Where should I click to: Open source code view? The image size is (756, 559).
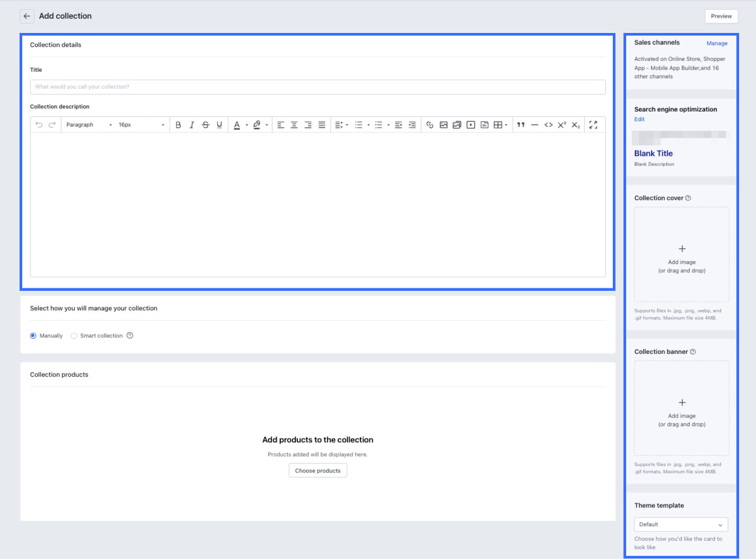coord(548,125)
